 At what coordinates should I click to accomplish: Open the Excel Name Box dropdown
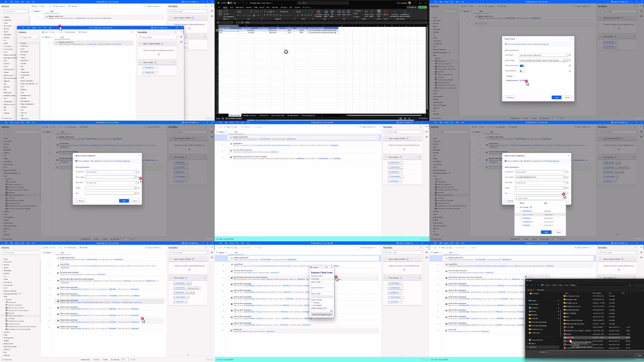click(232, 23)
